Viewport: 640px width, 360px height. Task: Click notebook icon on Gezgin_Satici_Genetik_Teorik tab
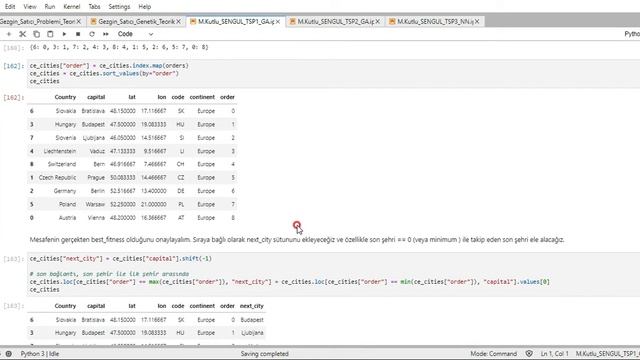click(93, 22)
